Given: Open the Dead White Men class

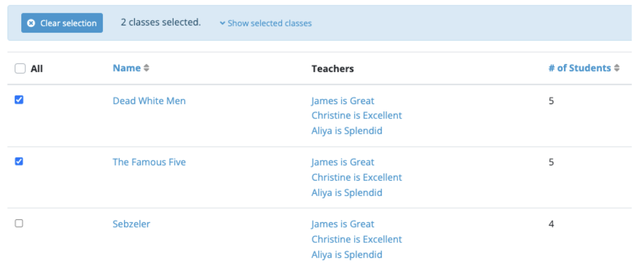Looking at the screenshot, I should pos(149,101).
